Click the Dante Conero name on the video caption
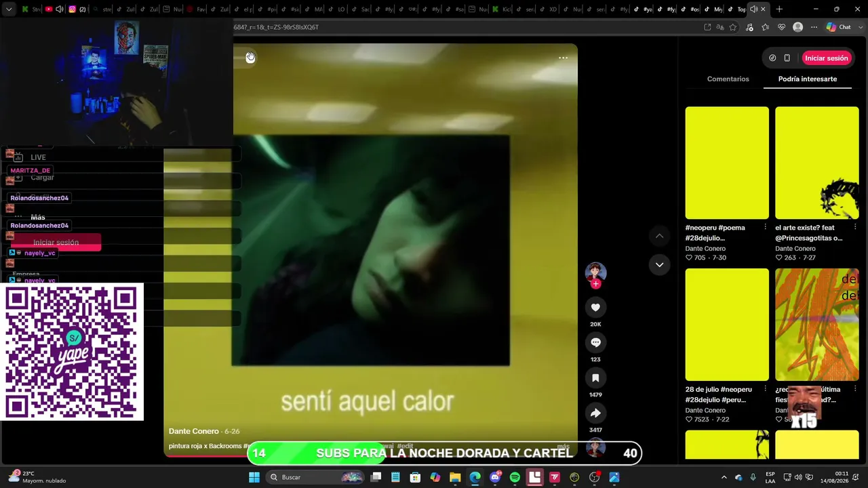The height and width of the screenshot is (488, 868). 194,431
